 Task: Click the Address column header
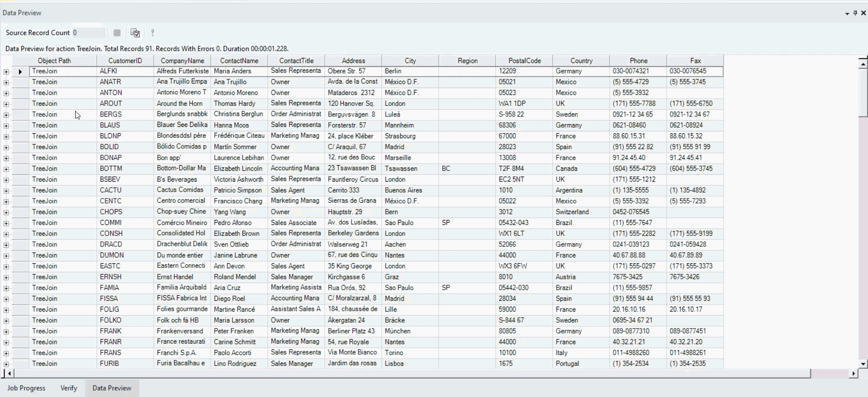[x=353, y=61]
